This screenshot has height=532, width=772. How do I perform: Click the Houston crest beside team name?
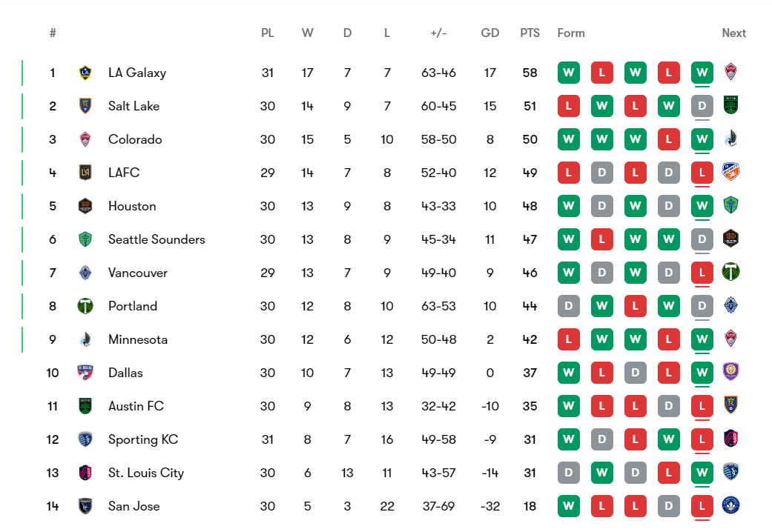[85, 206]
